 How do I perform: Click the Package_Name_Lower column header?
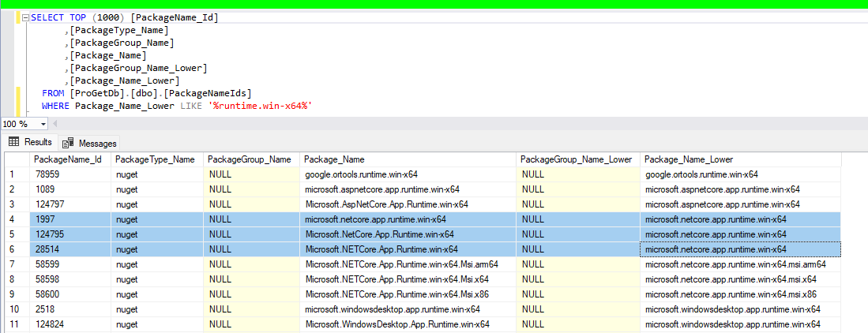[x=689, y=159]
